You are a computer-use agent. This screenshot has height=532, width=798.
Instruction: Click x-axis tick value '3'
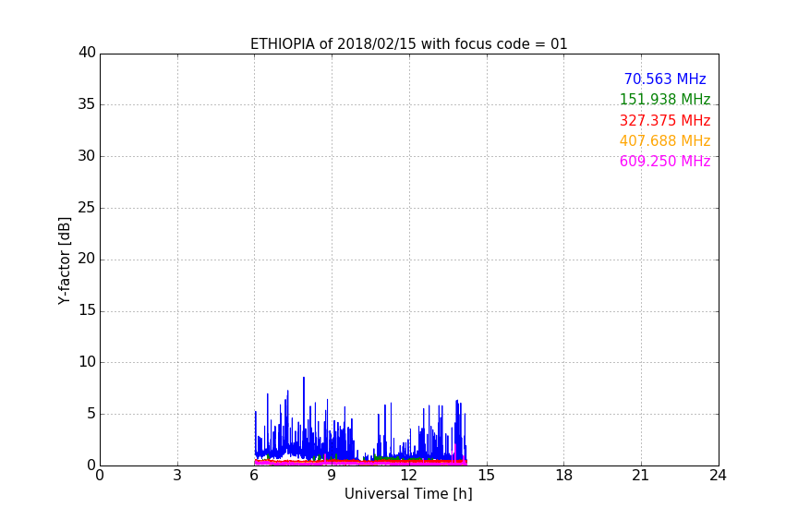[177, 476]
